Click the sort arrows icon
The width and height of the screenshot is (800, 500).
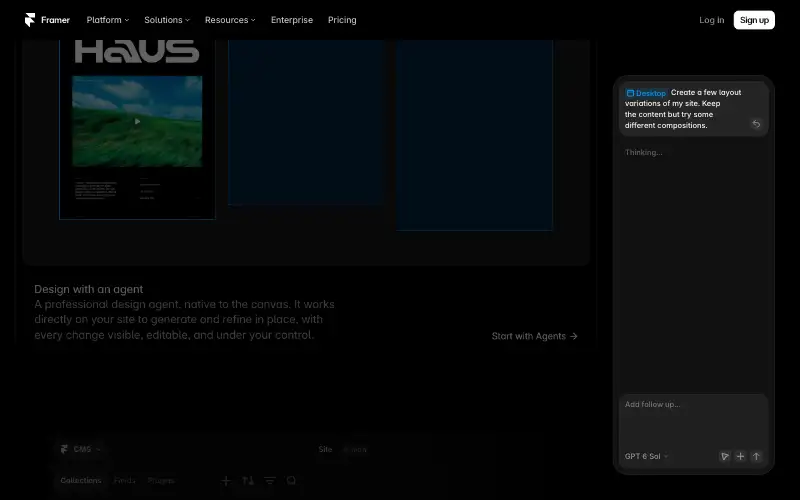click(x=248, y=481)
